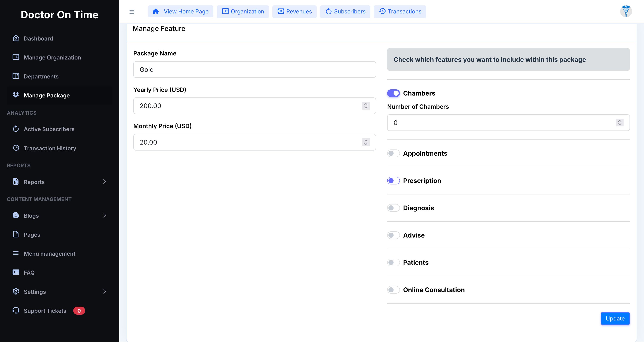The width and height of the screenshot is (644, 342).
Task: Click the Monthly Price spinner arrows
Action: [x=366, y=142]
